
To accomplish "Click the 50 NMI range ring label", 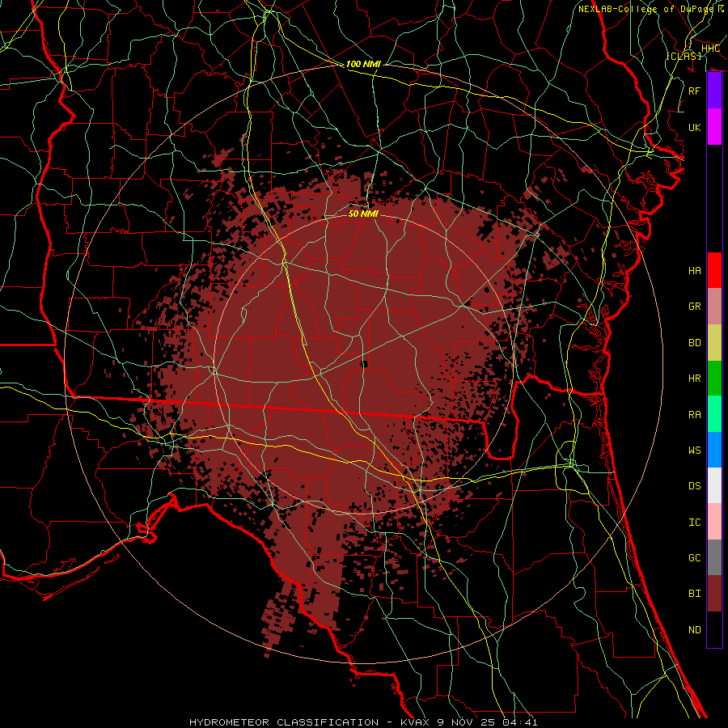I will 363,214.
